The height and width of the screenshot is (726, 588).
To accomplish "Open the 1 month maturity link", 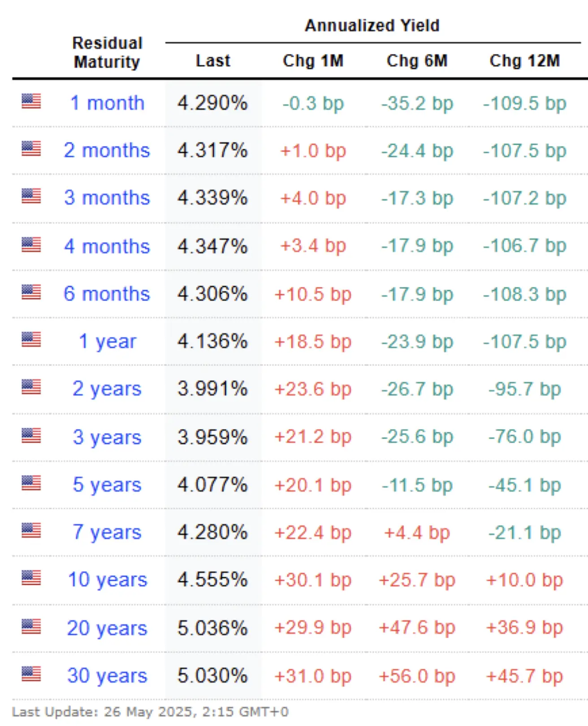I will [x=107, y=103].
